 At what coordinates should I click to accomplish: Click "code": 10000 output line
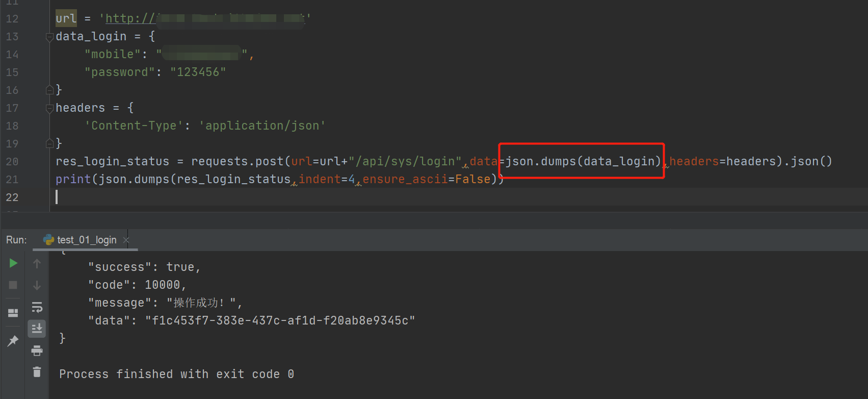[x=138, y=285]
